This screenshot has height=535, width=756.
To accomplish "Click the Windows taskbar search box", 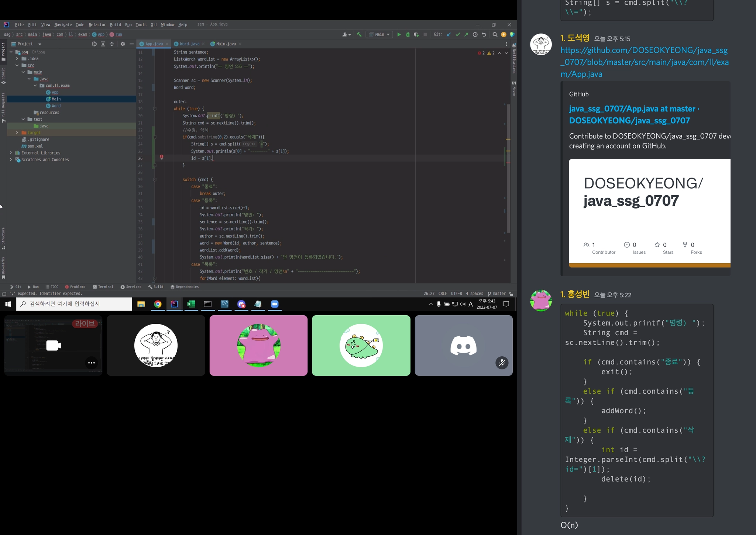I will pyautogui.click(x=74, y=304).
